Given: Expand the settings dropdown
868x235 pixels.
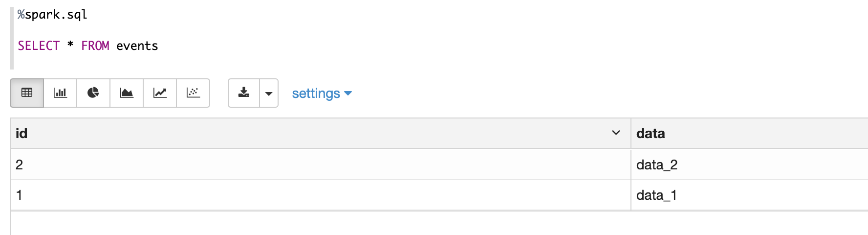Looking at the screenshot, I should (x=322, y=93).
